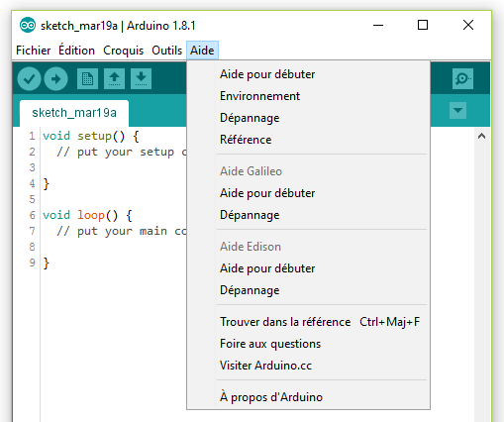Close the Arduino window
The image size is (504, 422).
(x=468, y=25)
